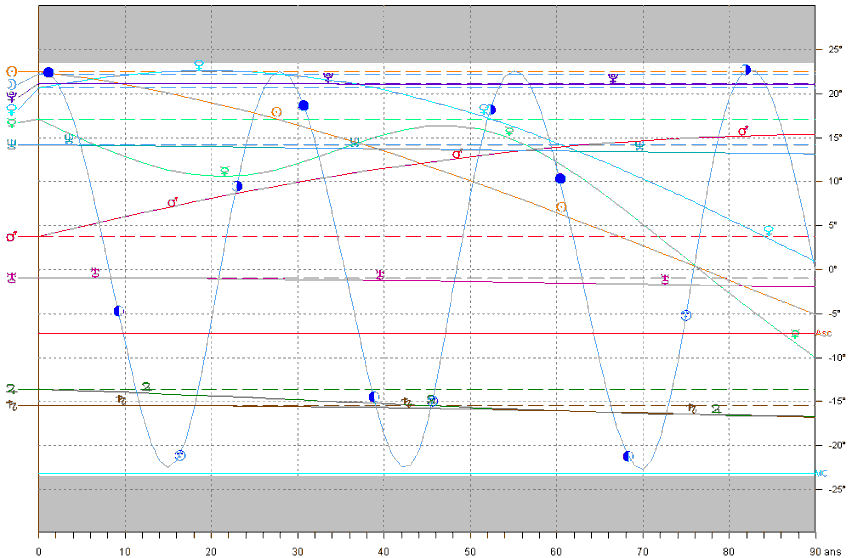Screen dimensions: 852x558
Task: Click the new moon marker near age 75
Action: click(686, 315)
